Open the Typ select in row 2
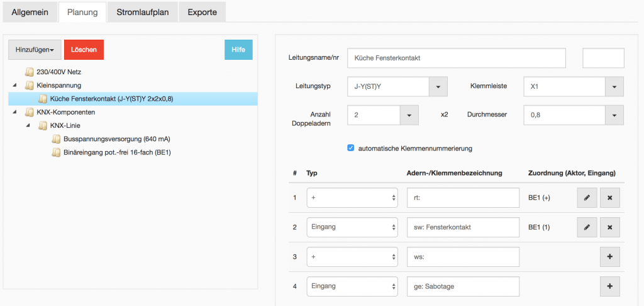Image resolution: width=644 pixels, height=306 pixels. click(352, 227)
